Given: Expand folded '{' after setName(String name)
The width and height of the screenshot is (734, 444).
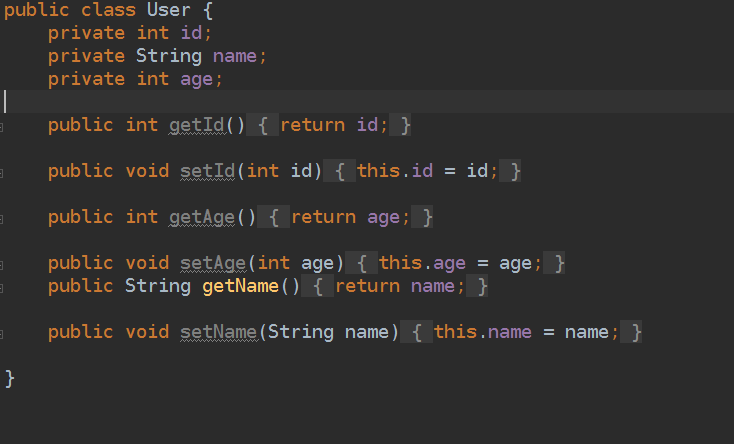Looking at the screenshot, I should (x=416, y=333).
